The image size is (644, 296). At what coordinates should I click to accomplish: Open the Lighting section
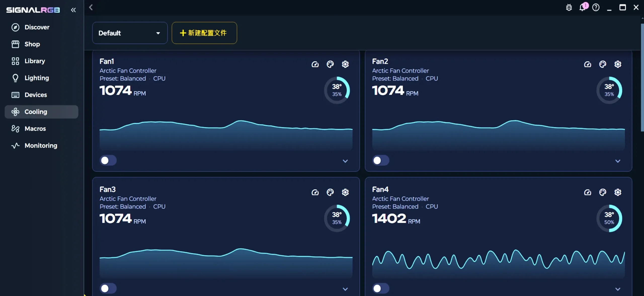pos(42,78)
